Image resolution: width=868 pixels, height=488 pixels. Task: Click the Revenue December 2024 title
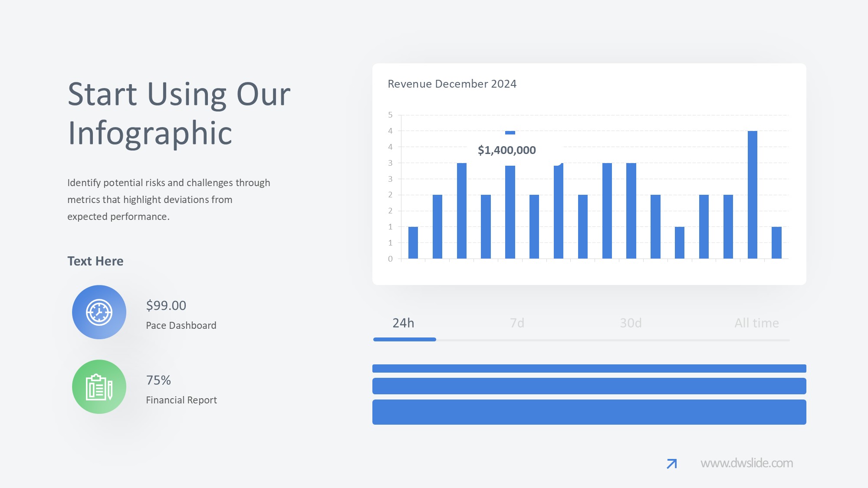pos(452,84)
